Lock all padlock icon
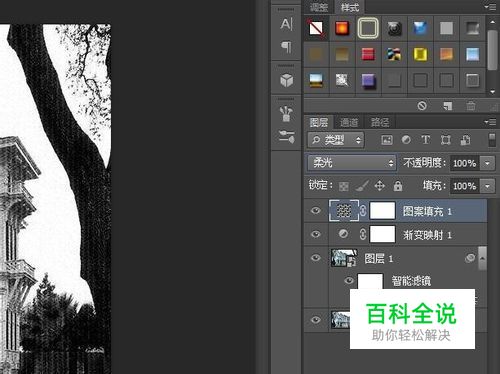This screenshot has width=500, height=374. [x=398, y=186]
